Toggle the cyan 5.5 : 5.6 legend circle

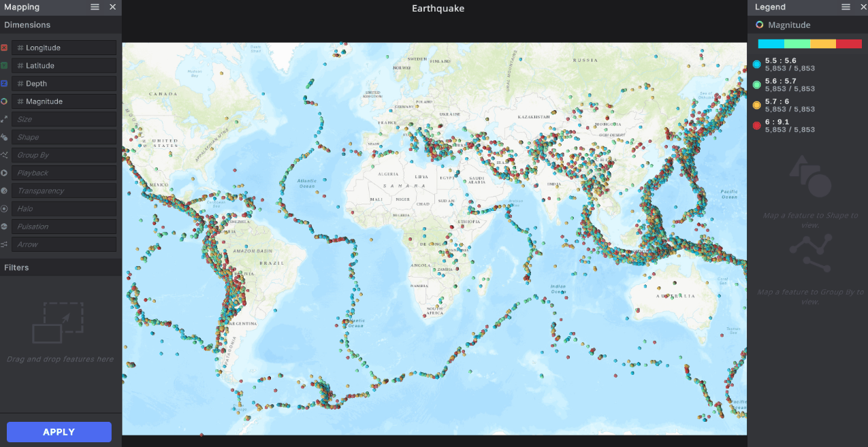click(757, 65)
